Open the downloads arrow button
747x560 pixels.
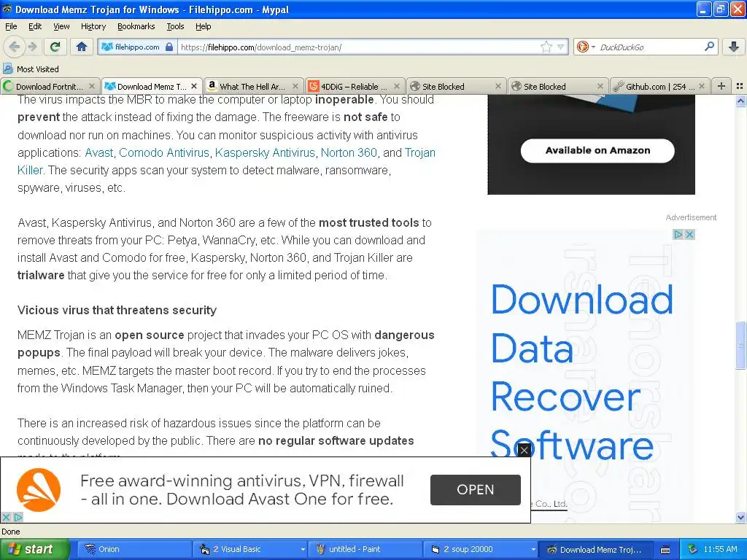[x=734, y=47]
